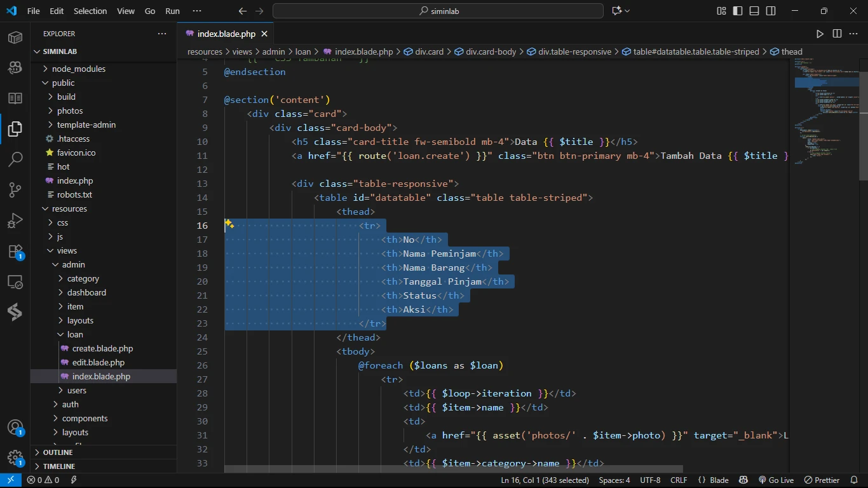Screen dimensions: 868x488
Task: Open the Selection menu
Action: pyautogui.click(x=90, y=11)
